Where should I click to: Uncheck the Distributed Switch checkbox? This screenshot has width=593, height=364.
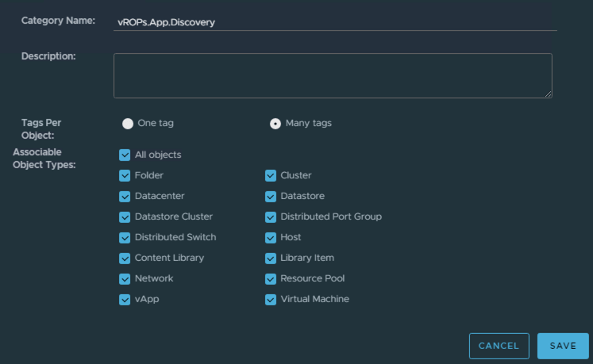(125, 237)
